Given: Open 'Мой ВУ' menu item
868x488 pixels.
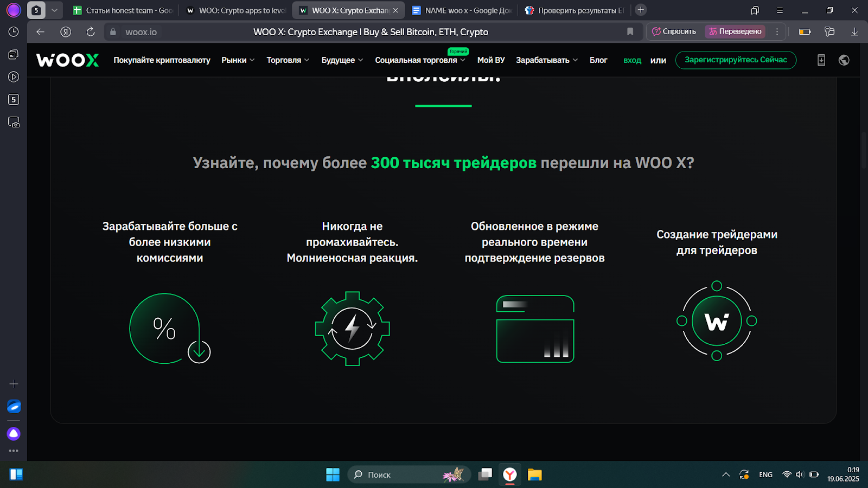Looking at the screenshot, I should [x=491, y=60].
